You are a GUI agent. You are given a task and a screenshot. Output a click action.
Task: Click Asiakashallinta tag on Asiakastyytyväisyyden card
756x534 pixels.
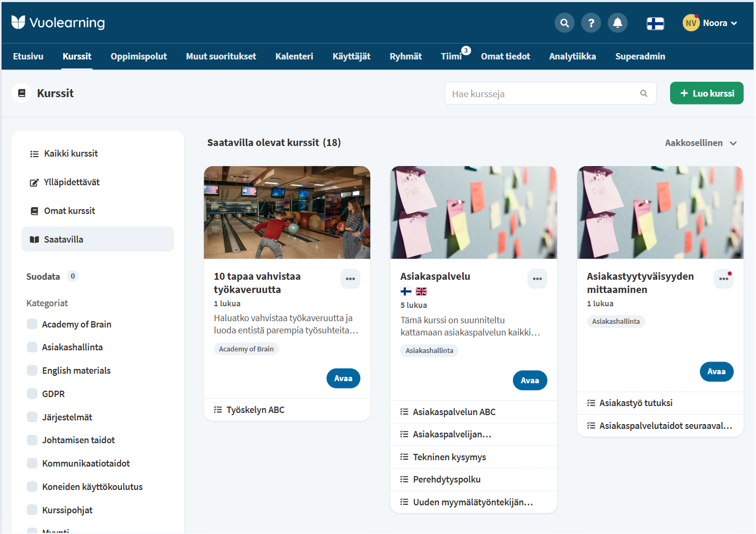click(x=616, y=321)
